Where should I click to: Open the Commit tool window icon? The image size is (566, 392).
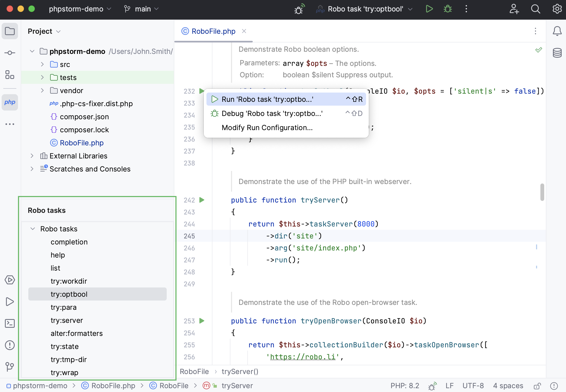10,53
